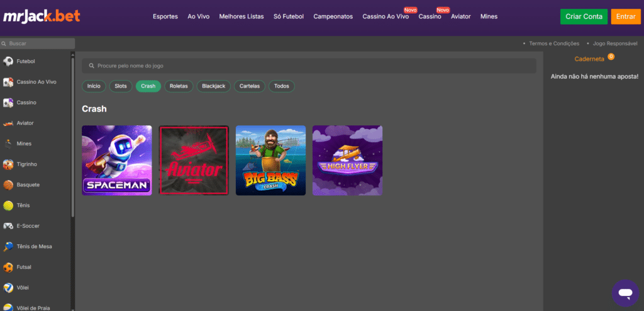
Task: Click the Futebol soccer ball icon
Action: pyautogui.click(x=8, y=61)
